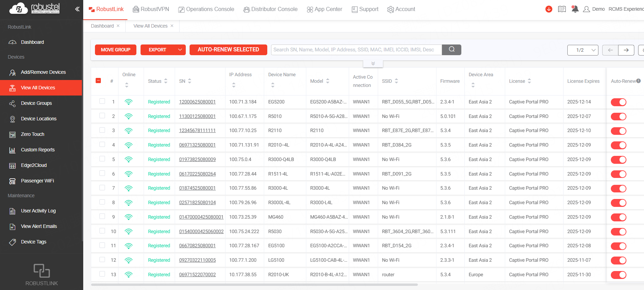Switch to the Operations Console tab
Viewport: 644px width, 290px height.
point(206,9)
